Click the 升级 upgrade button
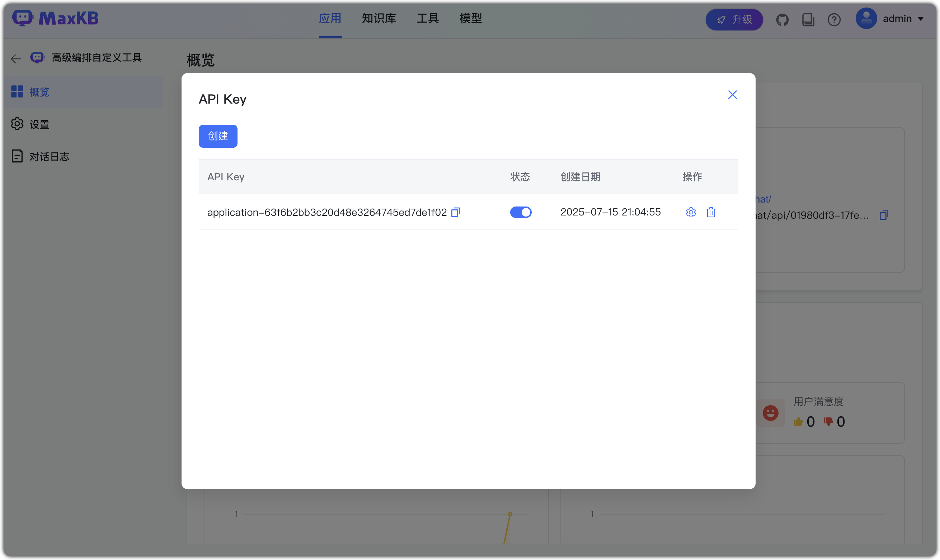This screenshot has height=560, width=940. [734, 19]
